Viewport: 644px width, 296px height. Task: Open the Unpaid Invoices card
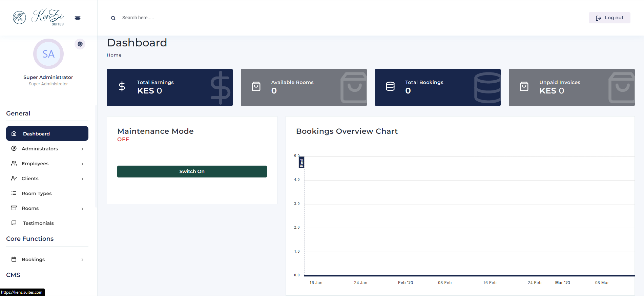click(x=572, y=87)
